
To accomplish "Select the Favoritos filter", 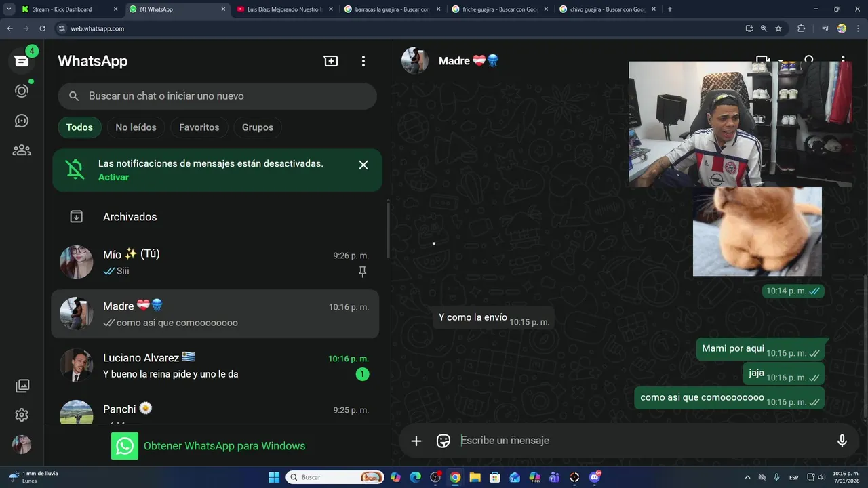I will [199, 127].
